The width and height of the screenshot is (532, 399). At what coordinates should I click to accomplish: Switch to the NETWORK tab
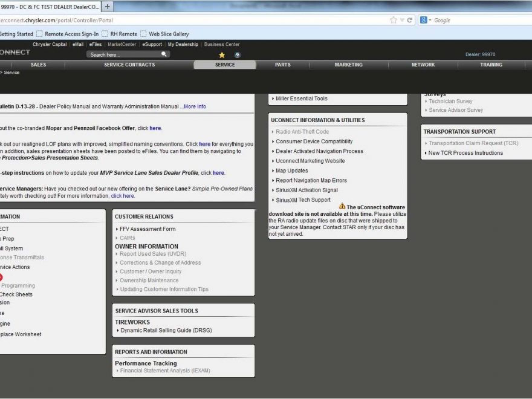(x=423, y=65)
